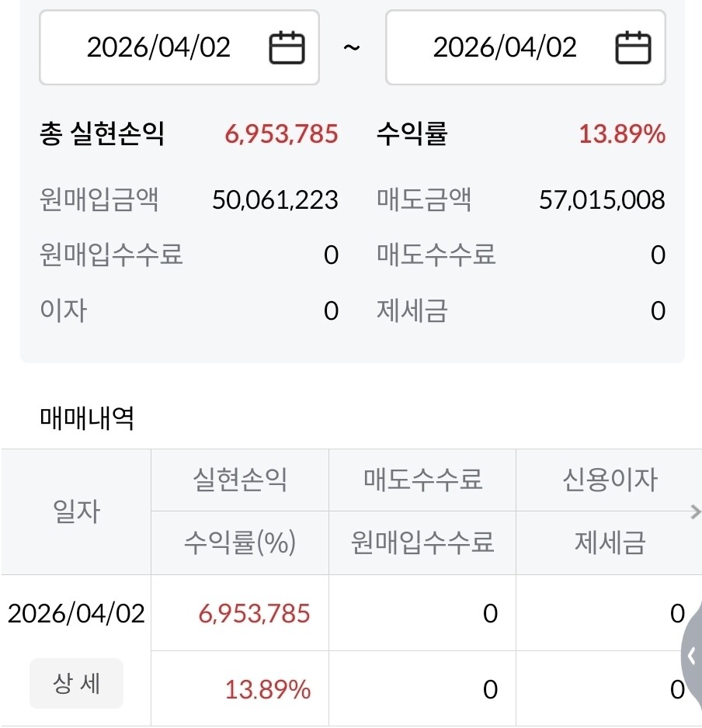Click the 6,953,785 value in trade row
The image size is (702, 728).
254,614
